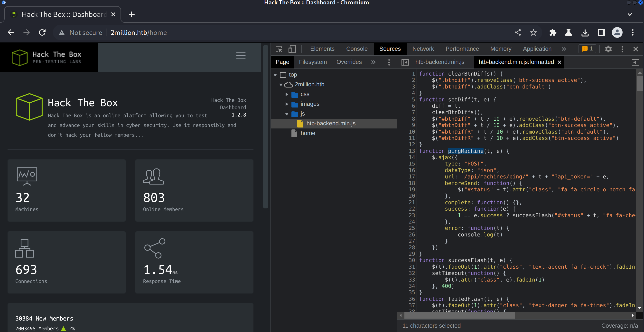This screenshot has width=644, height=332.
Task: Share this page via the share icon
Action: tap(518, 33)
